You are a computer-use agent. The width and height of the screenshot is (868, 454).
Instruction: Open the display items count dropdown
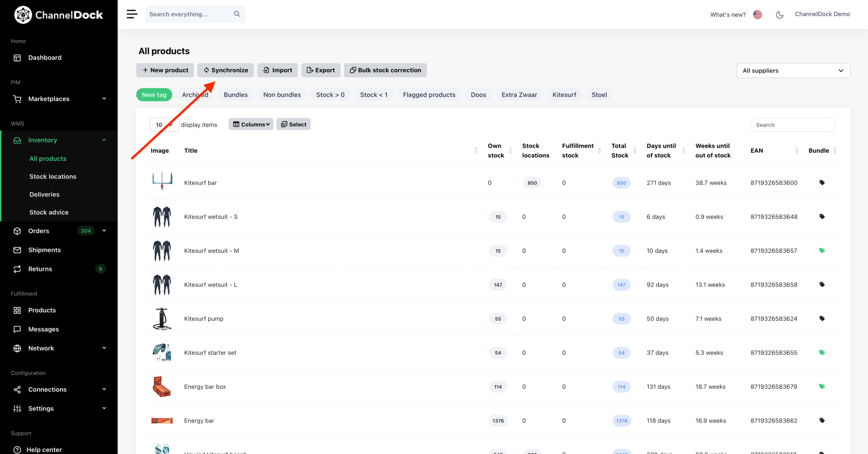pos(164,125)
